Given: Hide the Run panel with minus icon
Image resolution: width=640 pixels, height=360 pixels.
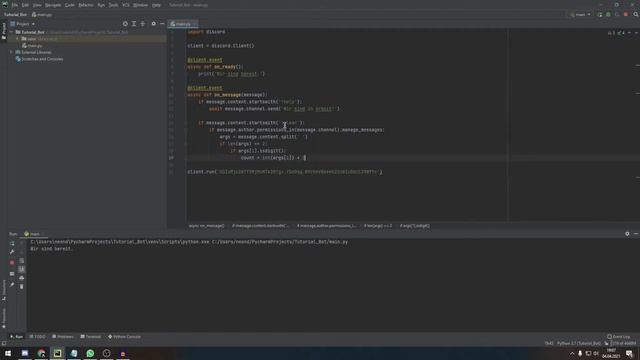Looking at the screenshot, I should coord(636,234).
